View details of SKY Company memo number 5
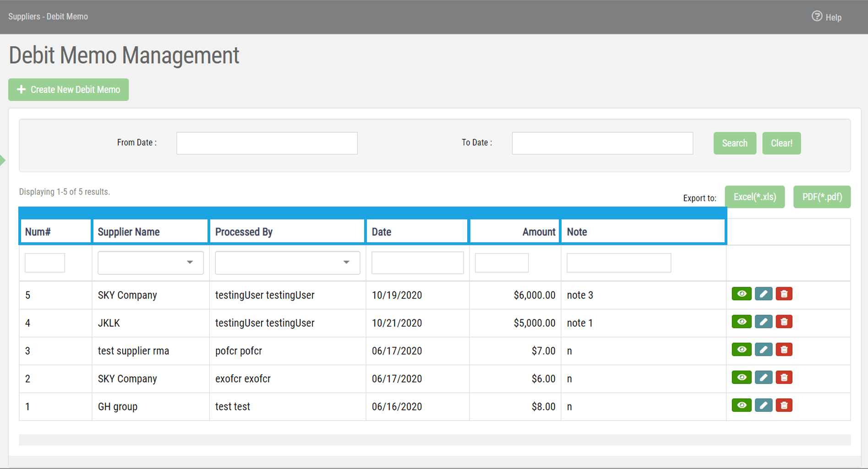This screenshot has height=469, width=868. coord(742,294)
